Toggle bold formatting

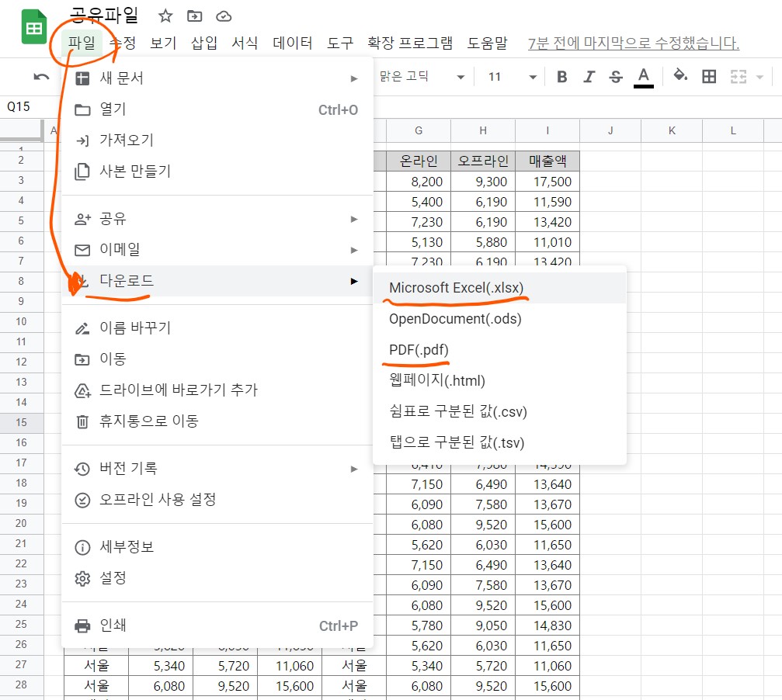tap(561, 76)
